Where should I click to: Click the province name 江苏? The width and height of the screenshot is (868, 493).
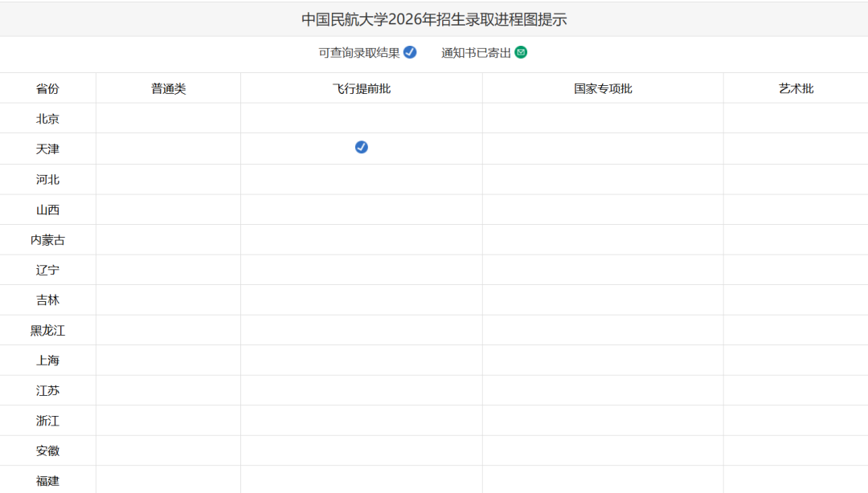click(47, 391)
